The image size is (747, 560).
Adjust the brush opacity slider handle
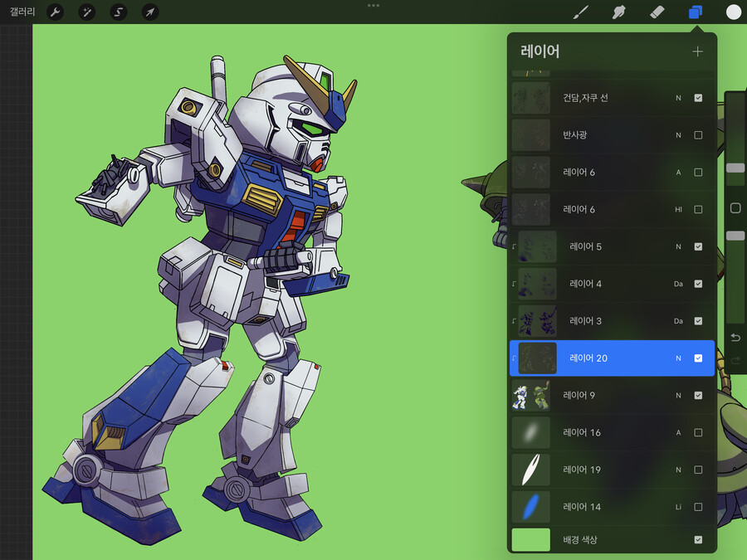[735, 236]
